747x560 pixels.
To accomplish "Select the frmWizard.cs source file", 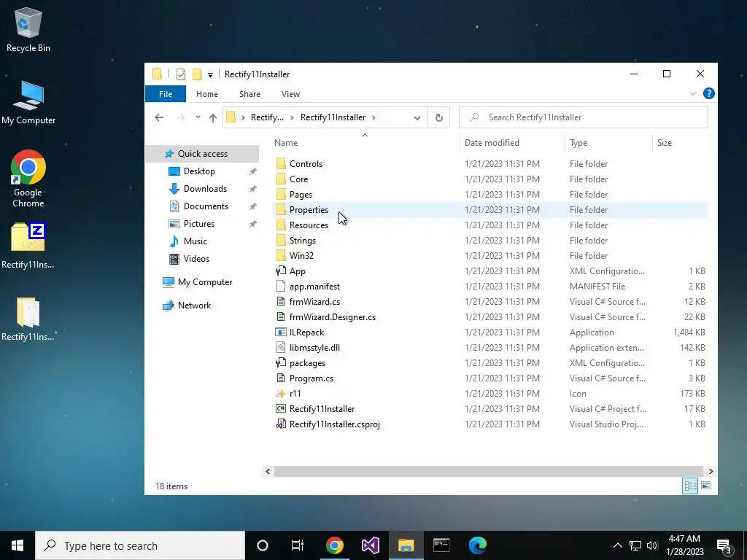I will pos(314,301).
